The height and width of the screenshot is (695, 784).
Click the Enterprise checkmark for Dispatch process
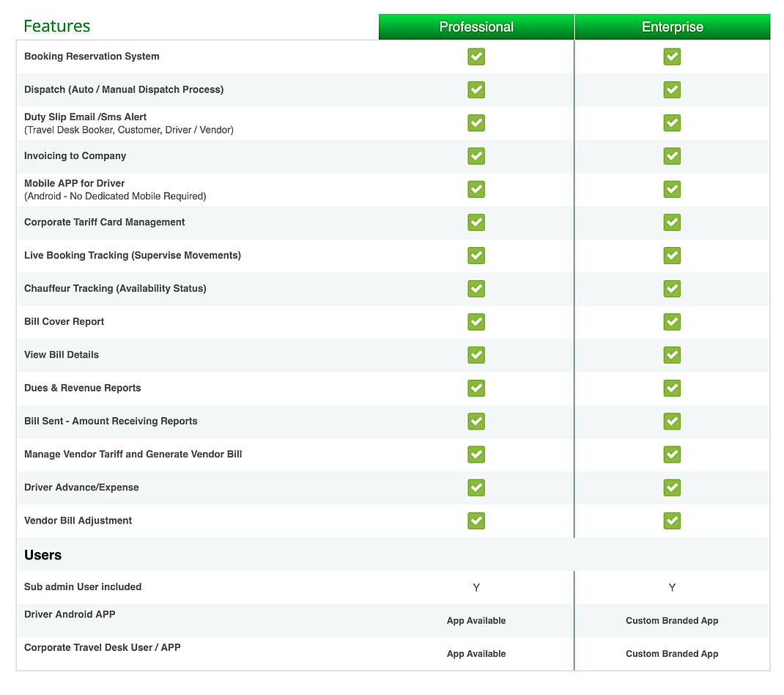(x=672, y=89)
